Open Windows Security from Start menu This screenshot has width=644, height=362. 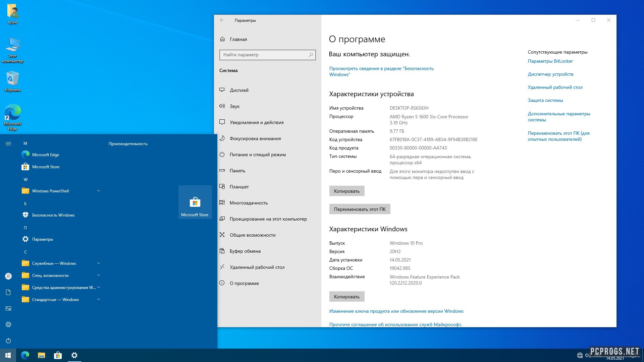60,215
